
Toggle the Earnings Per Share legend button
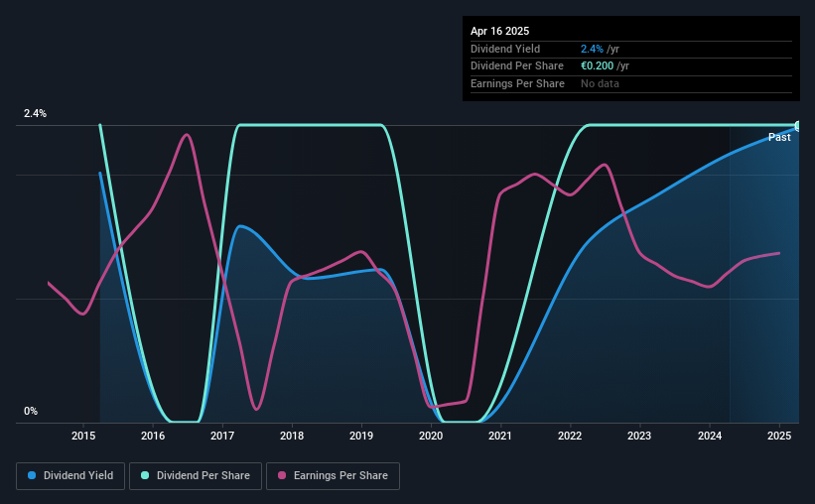(333, 476)
